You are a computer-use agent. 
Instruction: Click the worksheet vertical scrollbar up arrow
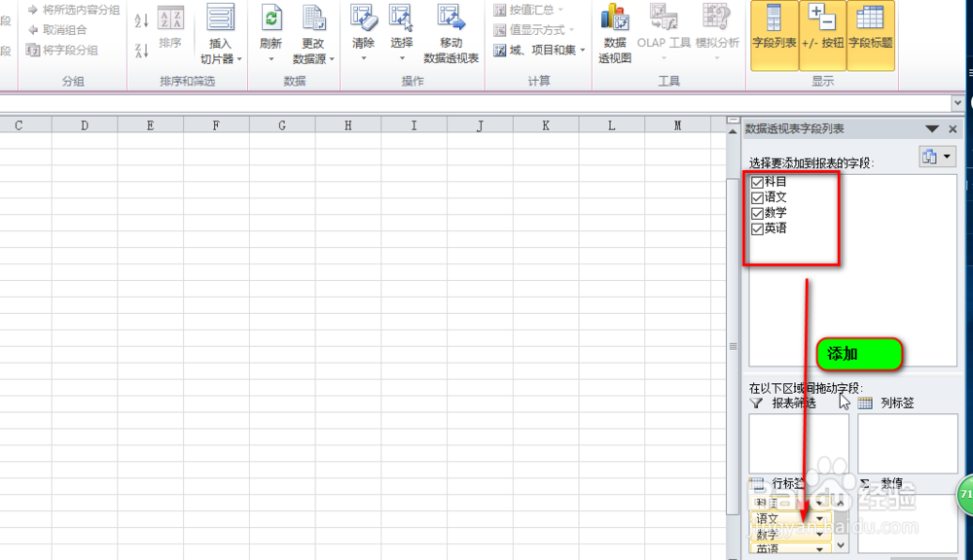coord(733,131)
